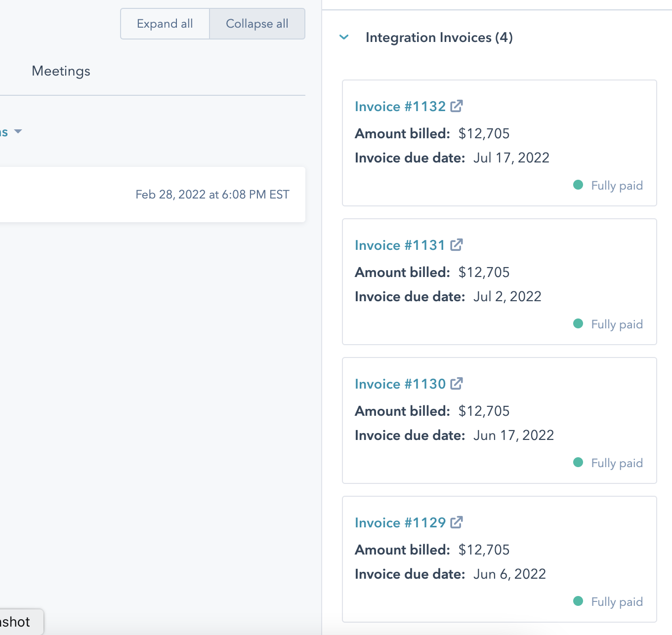This screenshot has height=635, width=672.
Task: Collapse the Integration Invoices section
Action: coord(343,37)
